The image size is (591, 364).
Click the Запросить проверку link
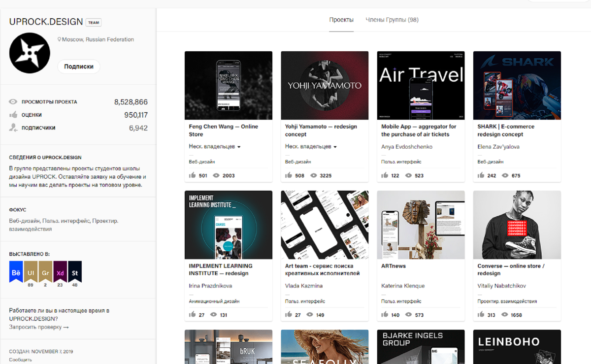[x=39, y=327]
